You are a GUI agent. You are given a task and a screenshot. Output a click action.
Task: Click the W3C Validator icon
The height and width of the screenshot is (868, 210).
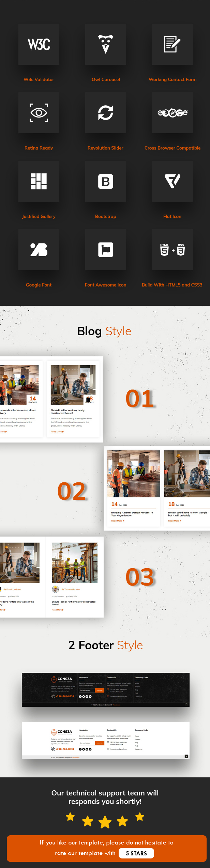(39, 44)
